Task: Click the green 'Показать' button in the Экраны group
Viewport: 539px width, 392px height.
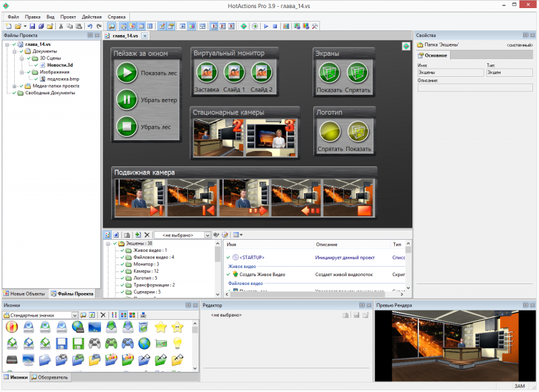Action: pos(329,73)
